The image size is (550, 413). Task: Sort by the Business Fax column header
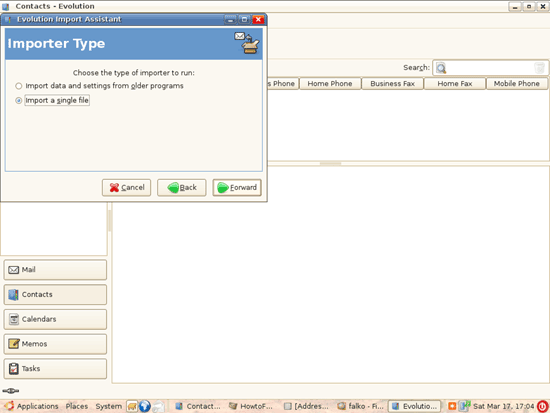click(x=393, y=84)
